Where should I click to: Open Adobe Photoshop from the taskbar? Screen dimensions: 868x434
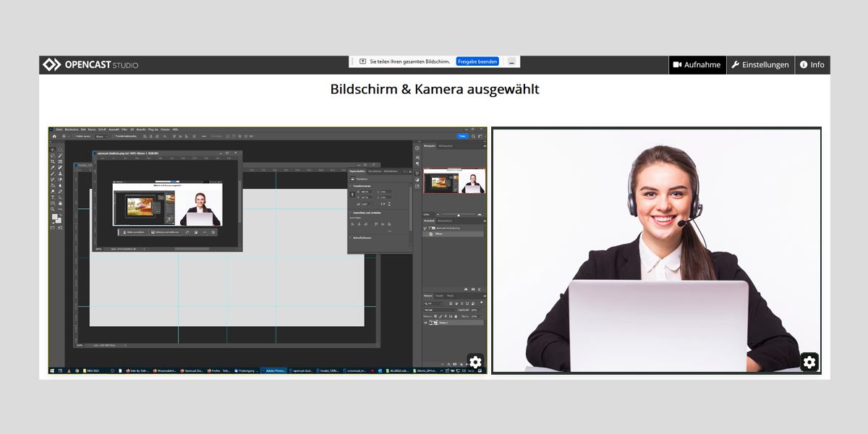273,369
